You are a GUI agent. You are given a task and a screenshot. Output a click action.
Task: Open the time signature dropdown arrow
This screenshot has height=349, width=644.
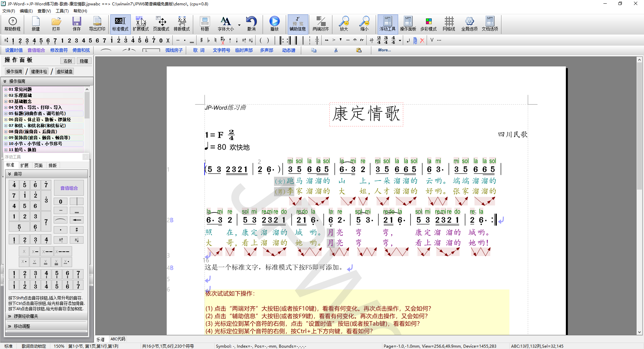tap(400, 40)
